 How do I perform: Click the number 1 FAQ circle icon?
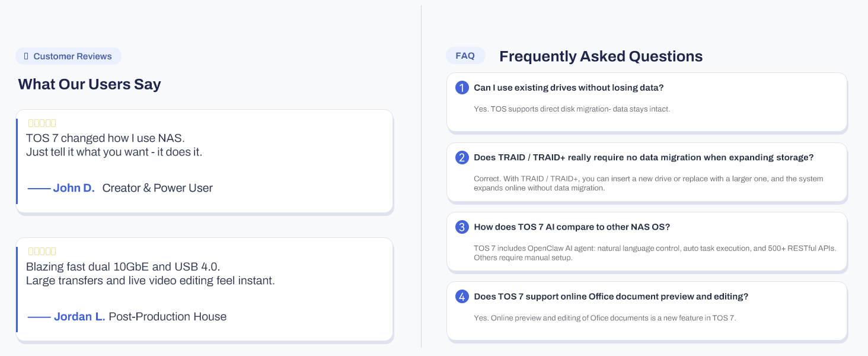coord(462,88)
